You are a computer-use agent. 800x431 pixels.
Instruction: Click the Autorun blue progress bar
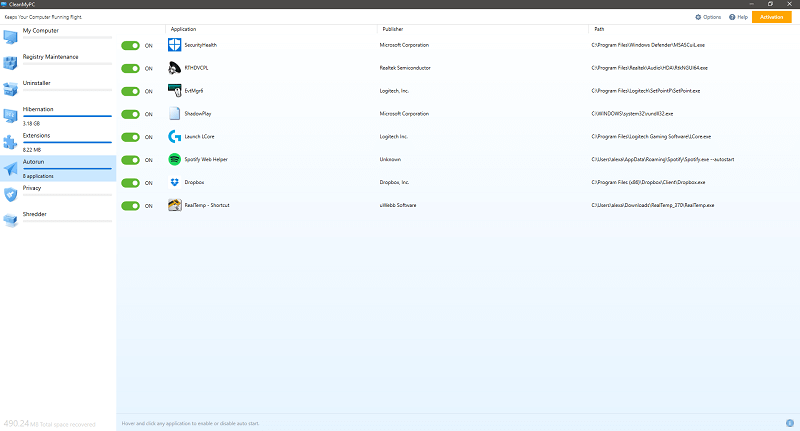pos(67,168)
